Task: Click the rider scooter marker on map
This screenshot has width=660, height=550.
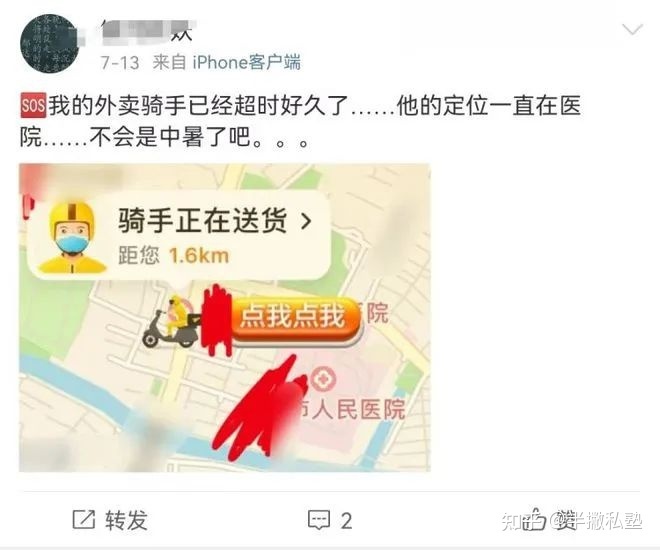Action: coord(172,322)
